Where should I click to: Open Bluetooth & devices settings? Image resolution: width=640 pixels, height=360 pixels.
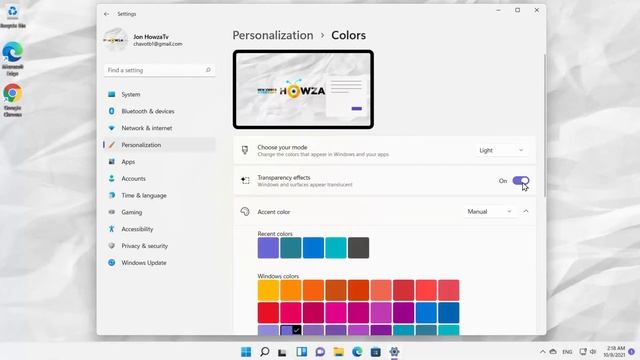[160, 111]
